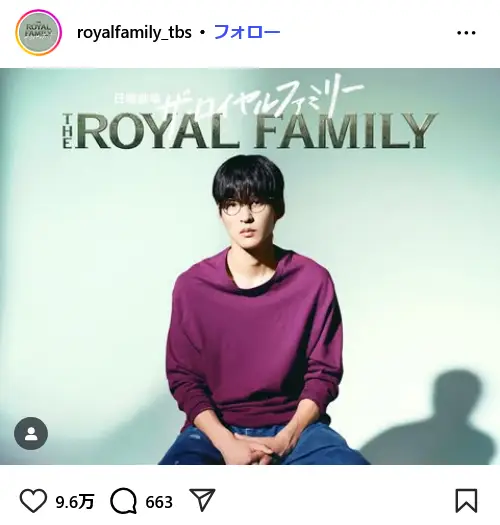Select the 日曜劇場 label on the poster
Viewport: 500px width, 525px height.
click(x=138, y=98)
